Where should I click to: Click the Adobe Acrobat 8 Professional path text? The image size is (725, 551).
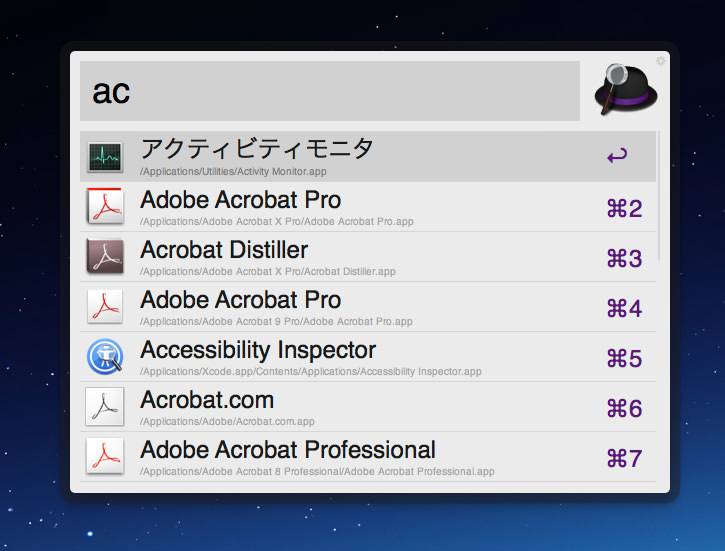click(317, 471)
